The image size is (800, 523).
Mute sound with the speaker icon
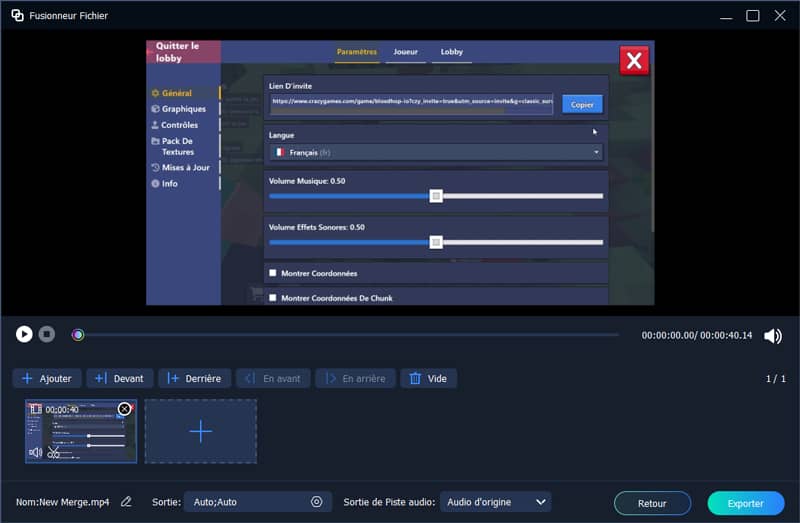772,336
